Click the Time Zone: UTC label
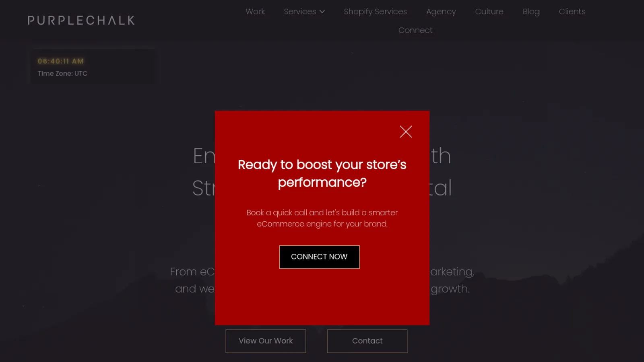The width and height of the screenshot is (644, 362). pos(62,74)
